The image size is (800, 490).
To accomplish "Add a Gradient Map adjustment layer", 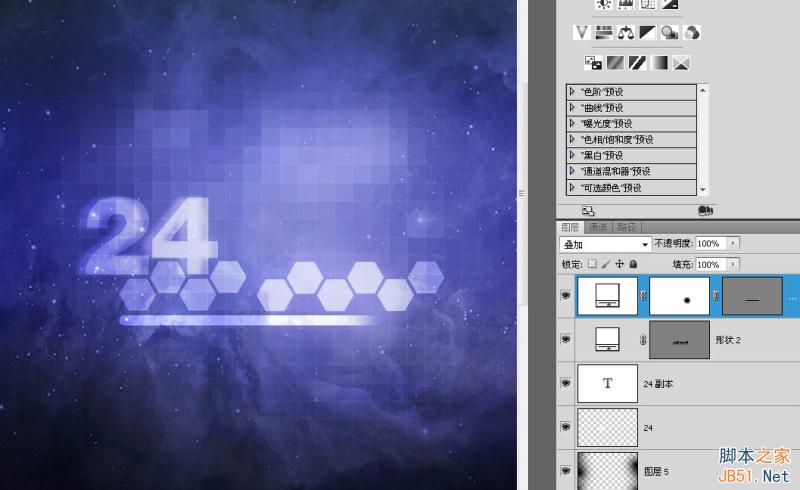I will pyautogui.click(x=659, y=63).
